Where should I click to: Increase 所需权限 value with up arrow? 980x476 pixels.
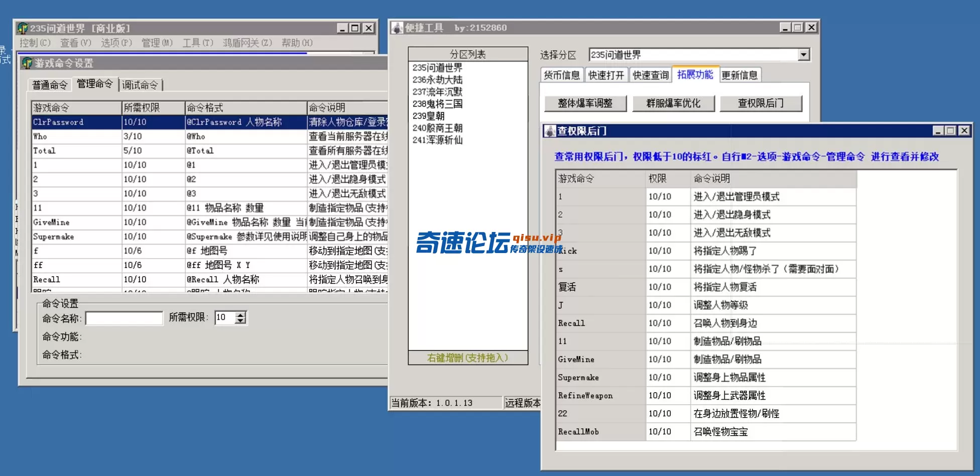(241, 315)
